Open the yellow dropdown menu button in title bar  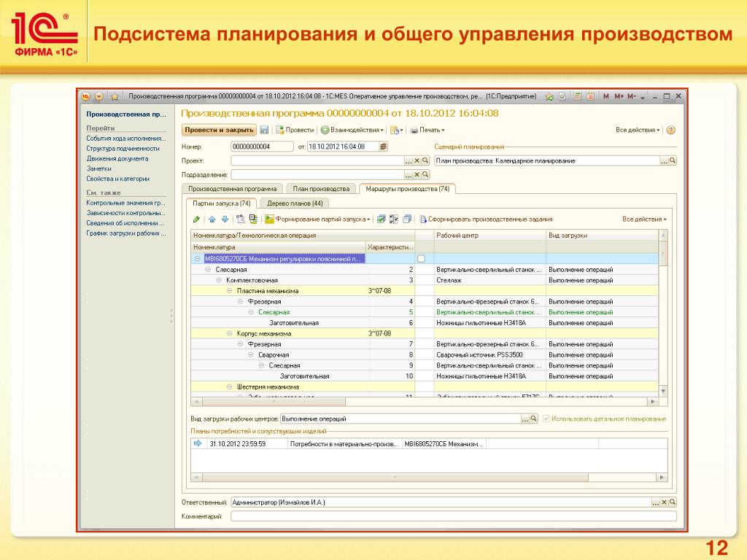coord(99,97)
